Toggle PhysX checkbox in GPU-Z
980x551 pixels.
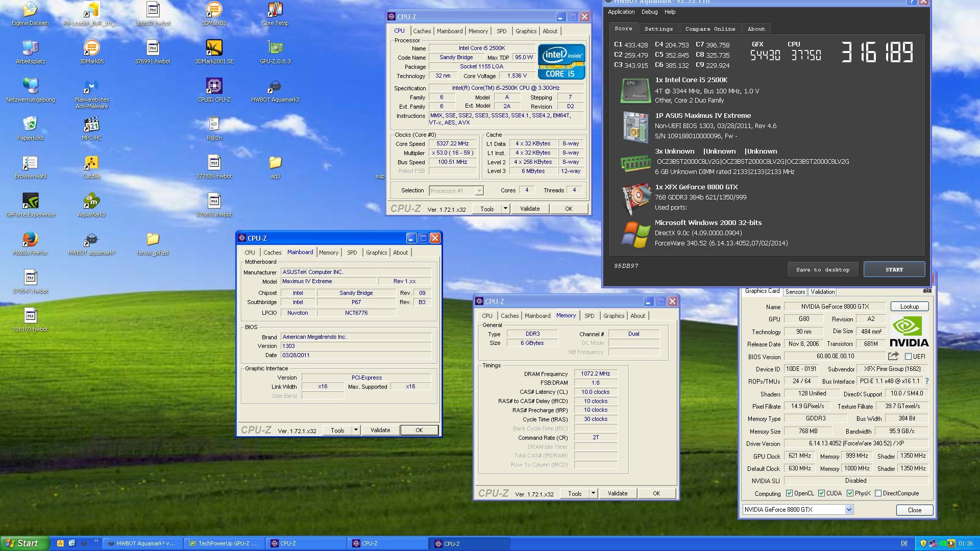point(850,493)
